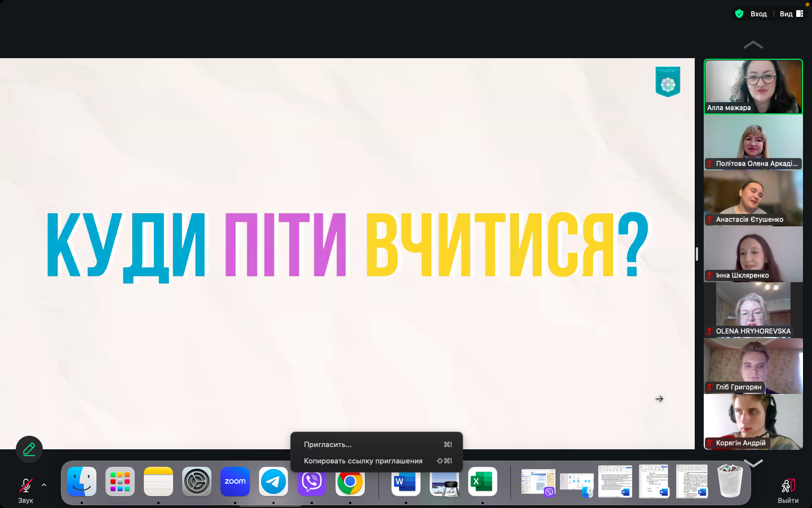The height and width of the screenshot is (508, 812).
Task: Click the Вход sign-in button
Action: [758, 14]
